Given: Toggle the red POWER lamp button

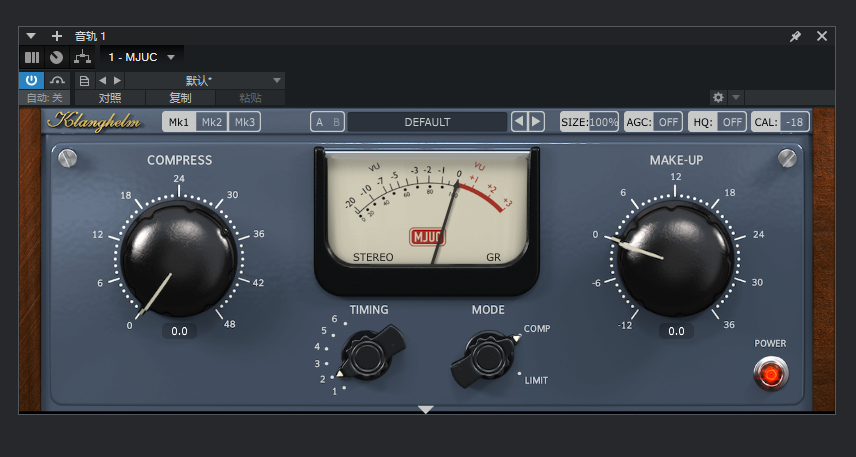Looking at the screenshot, I should pos(771,373).
